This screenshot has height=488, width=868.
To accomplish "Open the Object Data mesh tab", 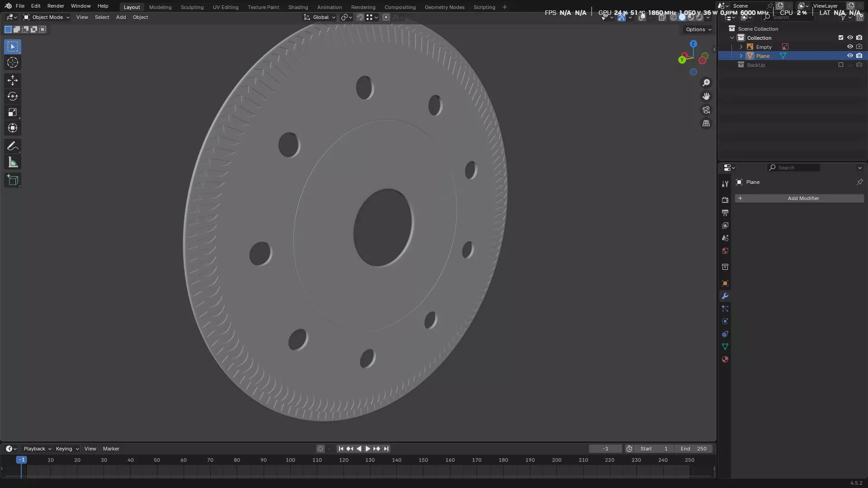I will [725, 347].
